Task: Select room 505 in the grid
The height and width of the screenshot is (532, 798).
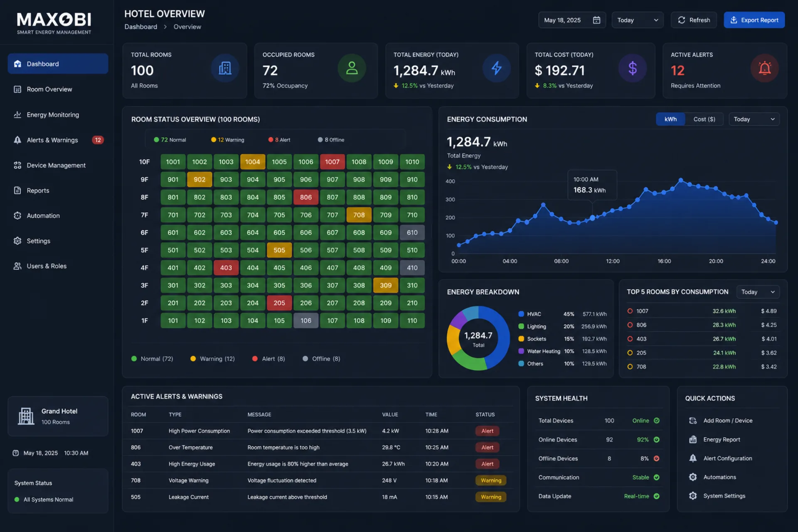Action: coord(279,250)
